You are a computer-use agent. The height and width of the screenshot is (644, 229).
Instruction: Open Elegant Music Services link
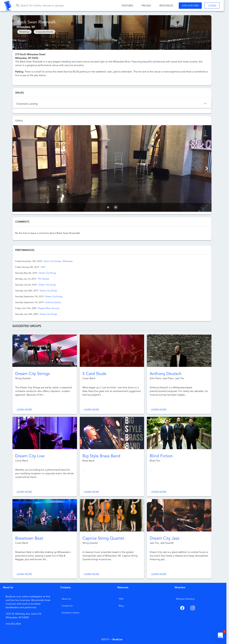tap(49, 308)
